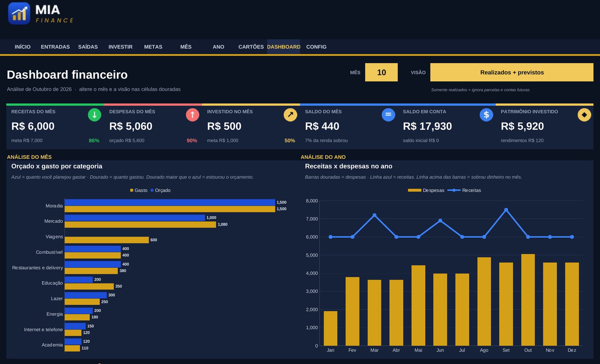Screen dimensions: 600x364
Task: Click the Restaurantes e delivery category label
Action: tap(37, 268)
